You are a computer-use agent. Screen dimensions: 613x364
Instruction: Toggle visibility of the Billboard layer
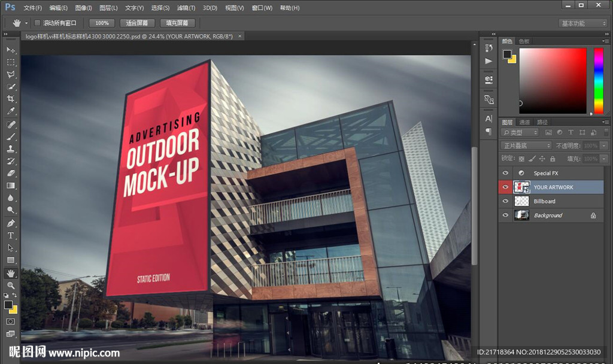click(505, 201)
